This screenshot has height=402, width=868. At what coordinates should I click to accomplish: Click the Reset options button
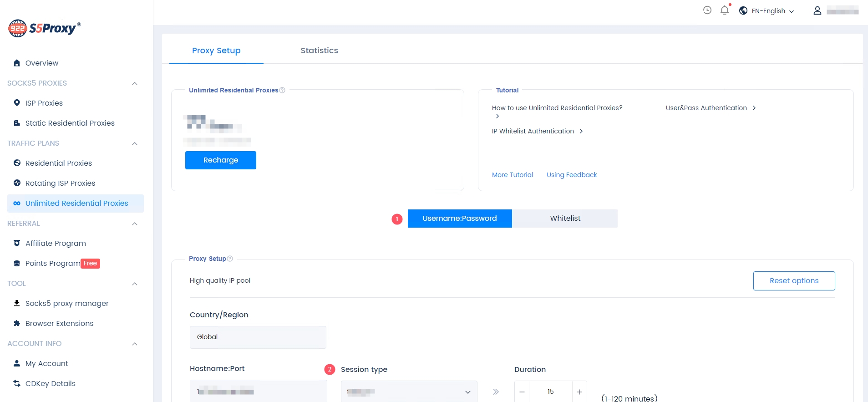pyautogui.click(x=793, y=281)
